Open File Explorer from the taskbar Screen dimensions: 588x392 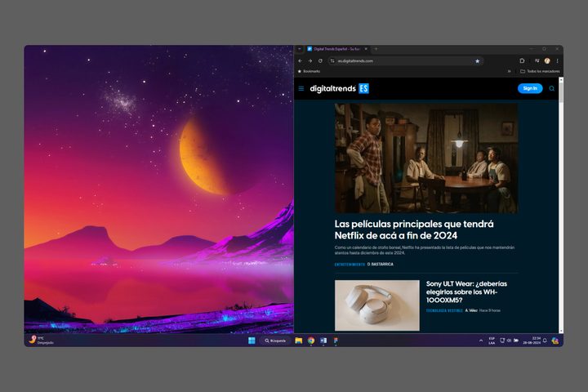pos(299,340)
